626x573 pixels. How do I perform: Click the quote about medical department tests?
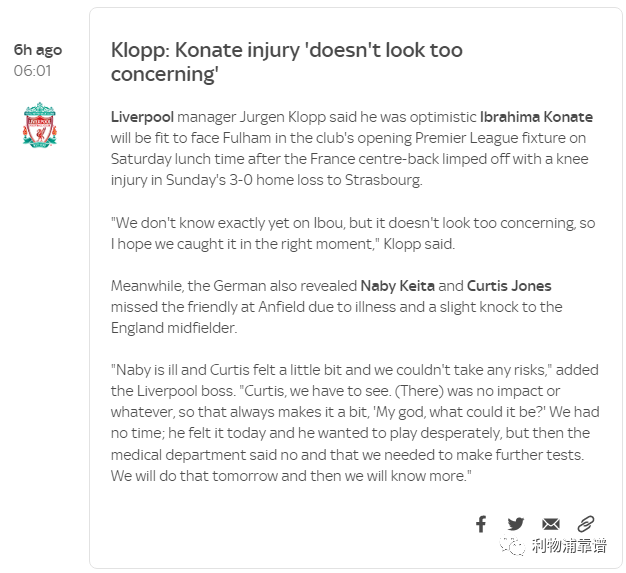pos(355,423)
